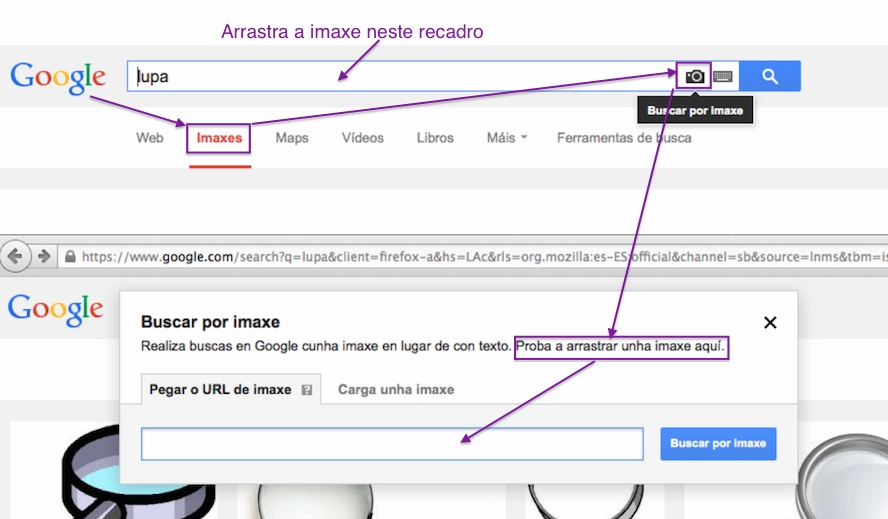Go back with browser back arrow
888x519 pixels.
pyautogui.click(x=15, y=256)
